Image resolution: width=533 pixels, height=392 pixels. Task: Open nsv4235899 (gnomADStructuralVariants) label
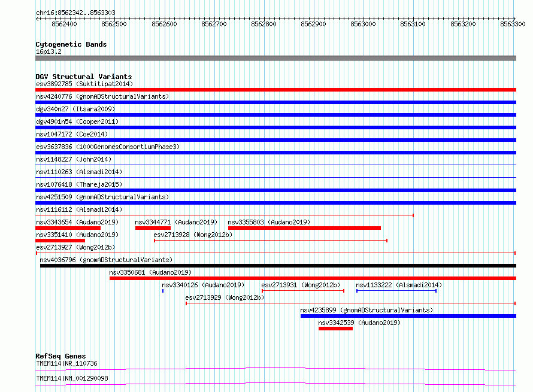367,310
